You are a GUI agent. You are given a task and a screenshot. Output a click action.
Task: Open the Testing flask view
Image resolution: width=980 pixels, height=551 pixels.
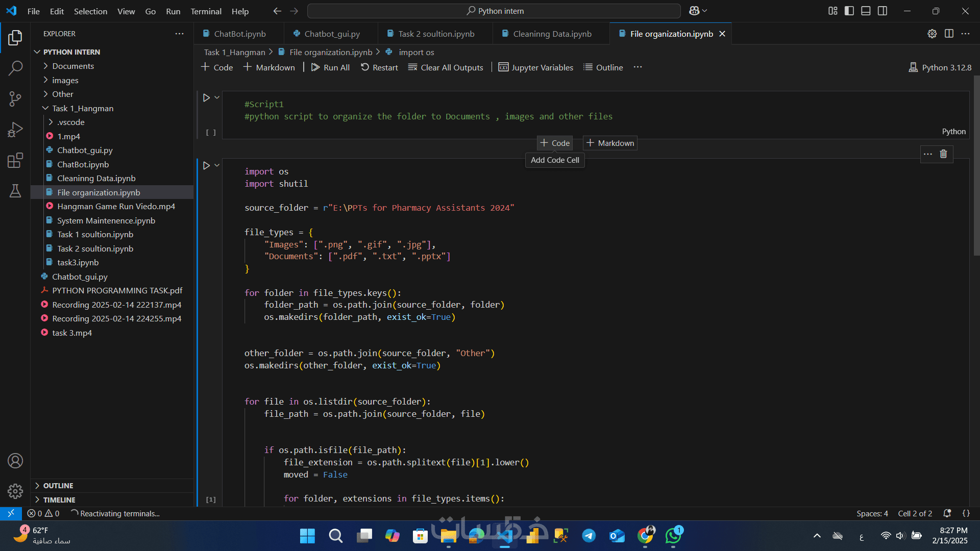pyautogui.click(x=15, y=191)
